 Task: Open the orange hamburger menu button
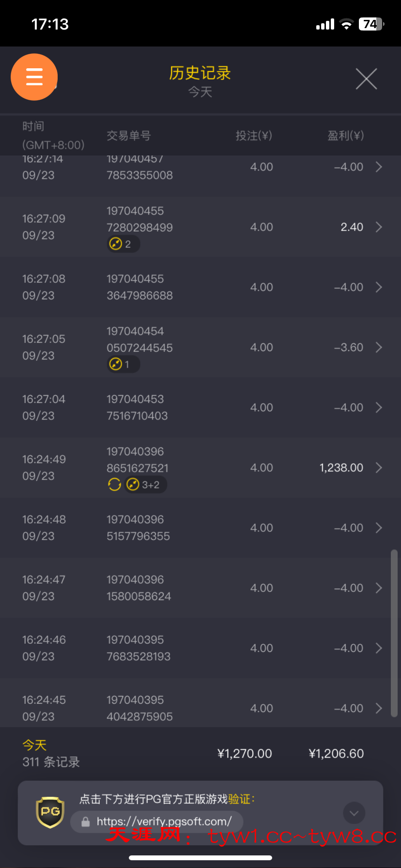click(34, 77)
